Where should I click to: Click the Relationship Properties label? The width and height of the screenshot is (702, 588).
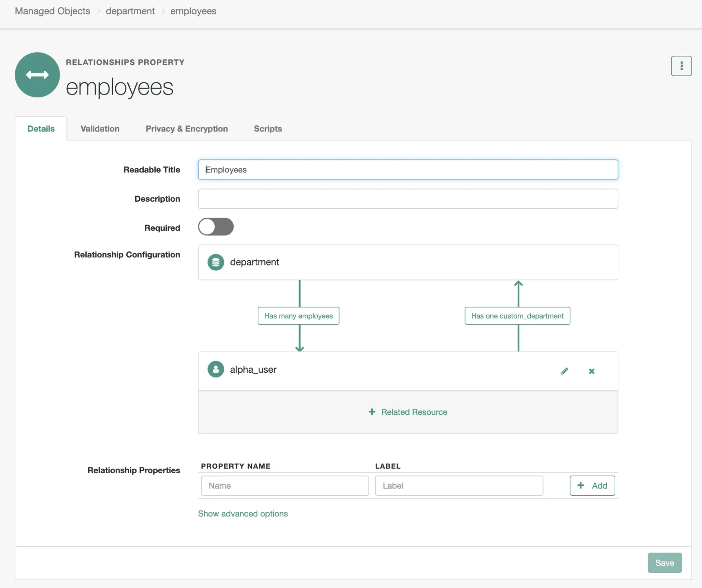134,470
